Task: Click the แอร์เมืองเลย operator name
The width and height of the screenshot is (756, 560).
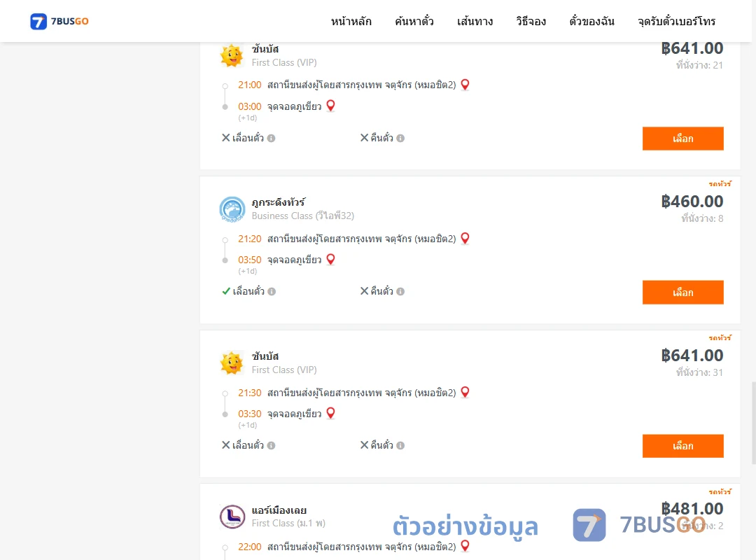Action: 279,510
